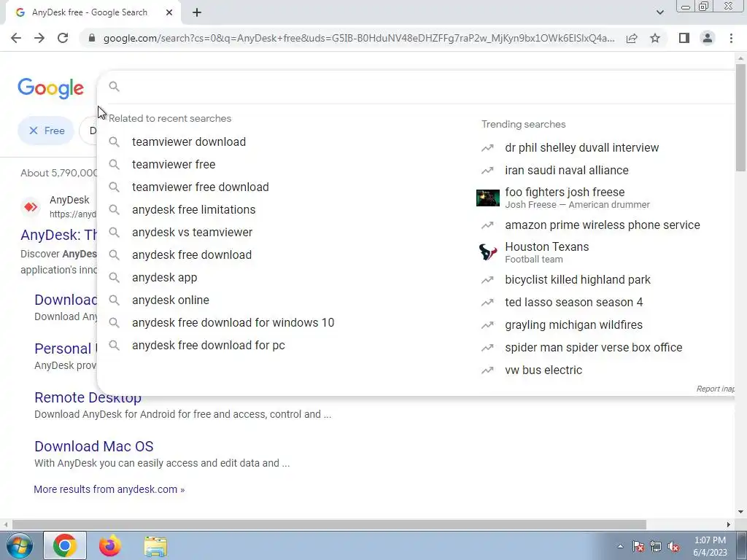Bookmark this page with the star icon
747x560 pixels.
655,38
